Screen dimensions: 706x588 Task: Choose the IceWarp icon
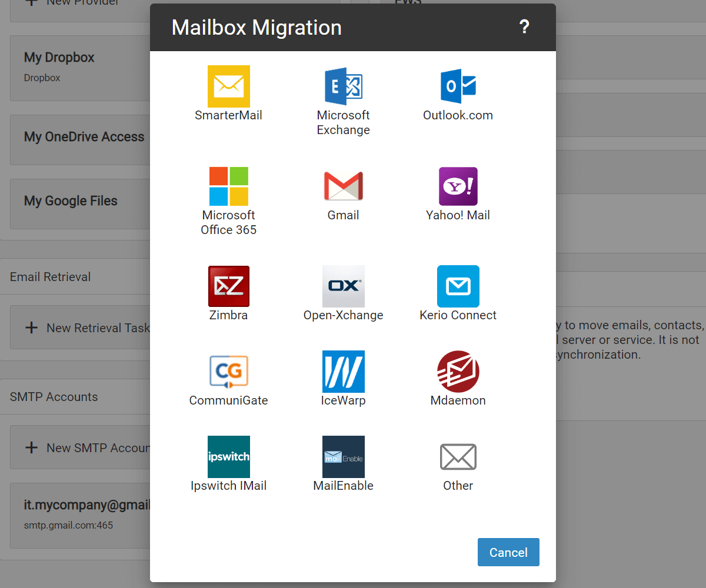(344, 372)
